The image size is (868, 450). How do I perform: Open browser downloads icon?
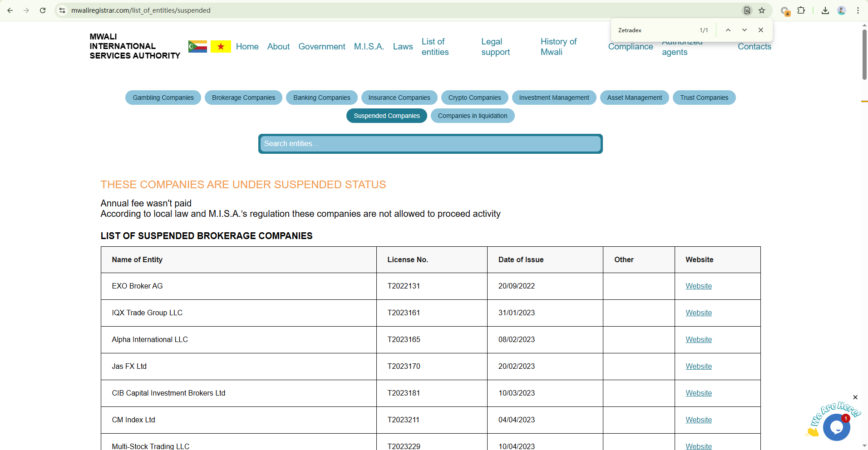(825, 10)
